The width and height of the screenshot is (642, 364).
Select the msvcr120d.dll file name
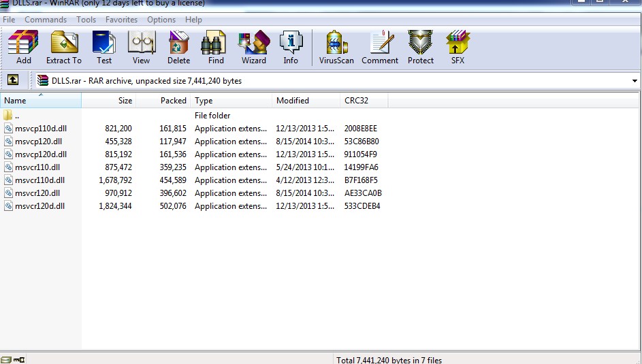click(x=39, y=206)
